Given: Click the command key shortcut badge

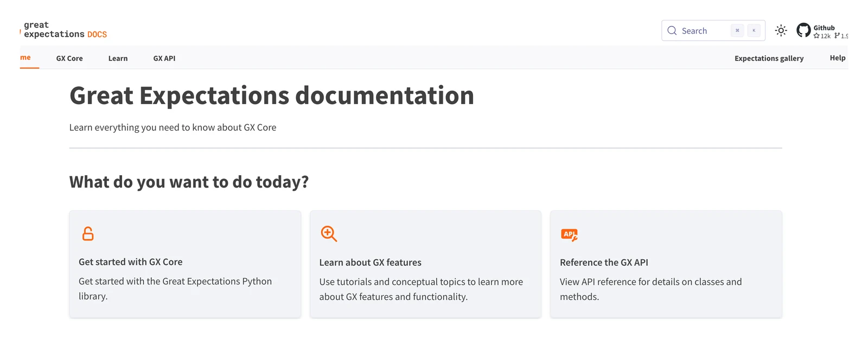Looking at the screenshot, I should pos(737,30).
